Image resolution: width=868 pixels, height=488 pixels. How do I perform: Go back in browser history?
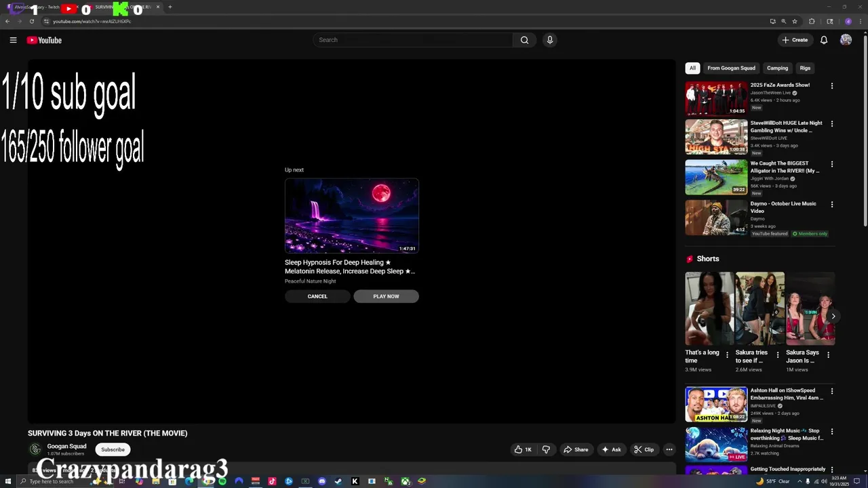(7, 21)
